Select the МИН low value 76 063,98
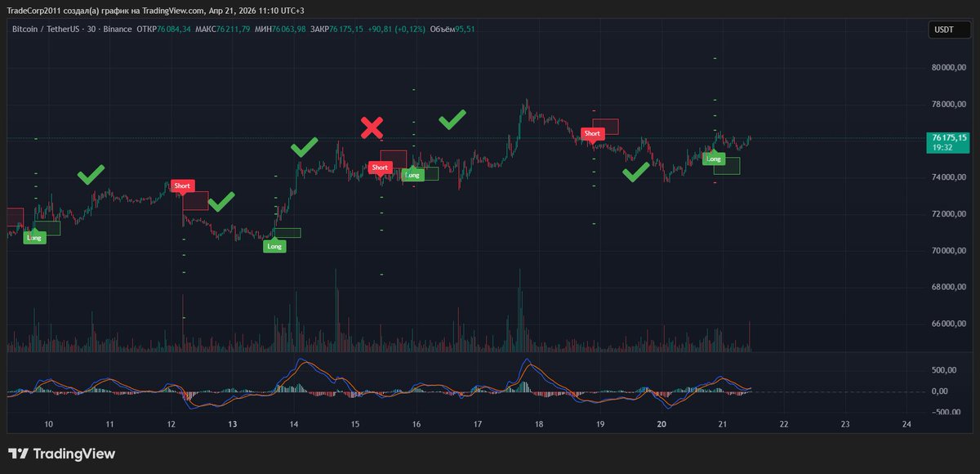Screen dimensions: 980x474 289,29
